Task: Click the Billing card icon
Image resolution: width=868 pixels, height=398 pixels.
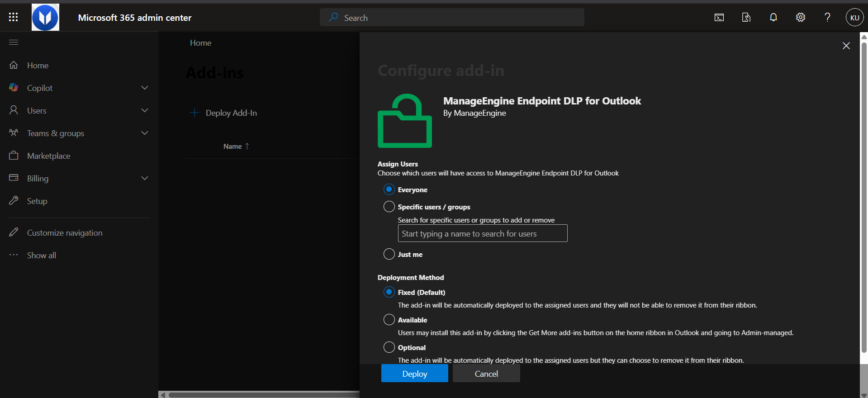Action: pos(14,178)
